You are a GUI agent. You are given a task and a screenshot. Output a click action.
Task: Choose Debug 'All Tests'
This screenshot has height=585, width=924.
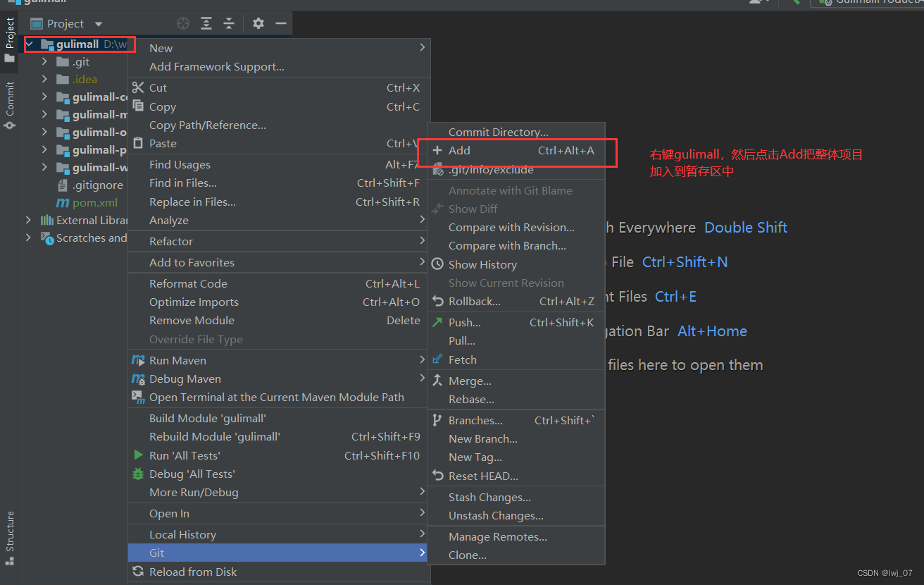[x=279, y=474]
